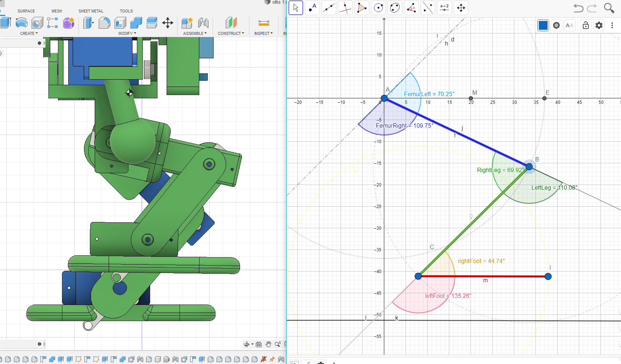Switch to the SHEET METAL tab
This screenshot has height=364, width=621.
tap(91, 11)
